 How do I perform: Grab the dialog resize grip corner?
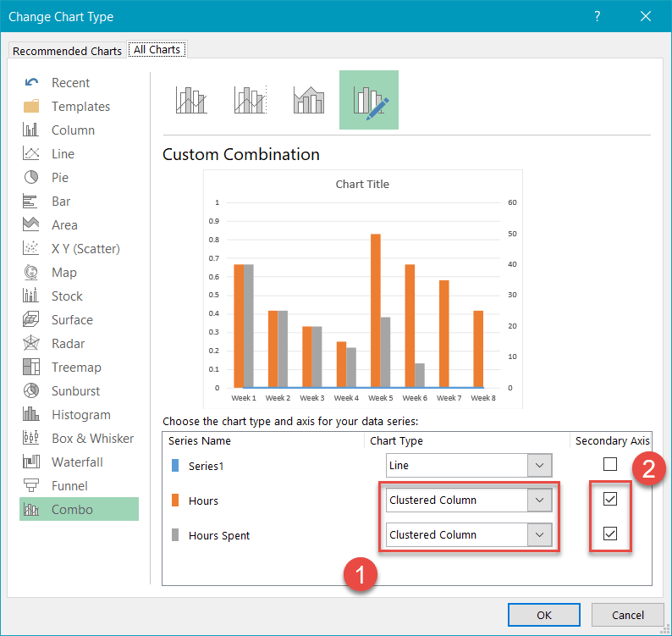(x=667, y=631)
